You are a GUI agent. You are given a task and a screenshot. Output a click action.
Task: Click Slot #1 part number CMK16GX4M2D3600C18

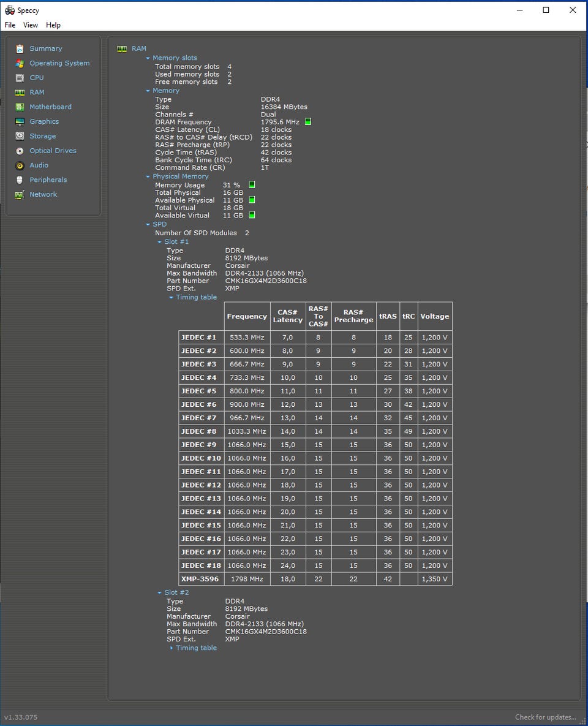266,281
